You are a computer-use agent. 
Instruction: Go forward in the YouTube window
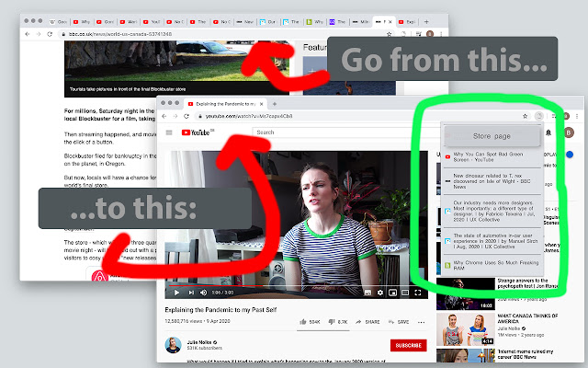175,116
